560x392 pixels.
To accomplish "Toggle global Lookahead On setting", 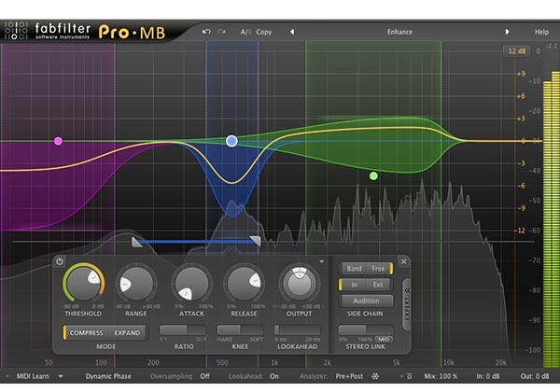I will [x=273, y=376].
